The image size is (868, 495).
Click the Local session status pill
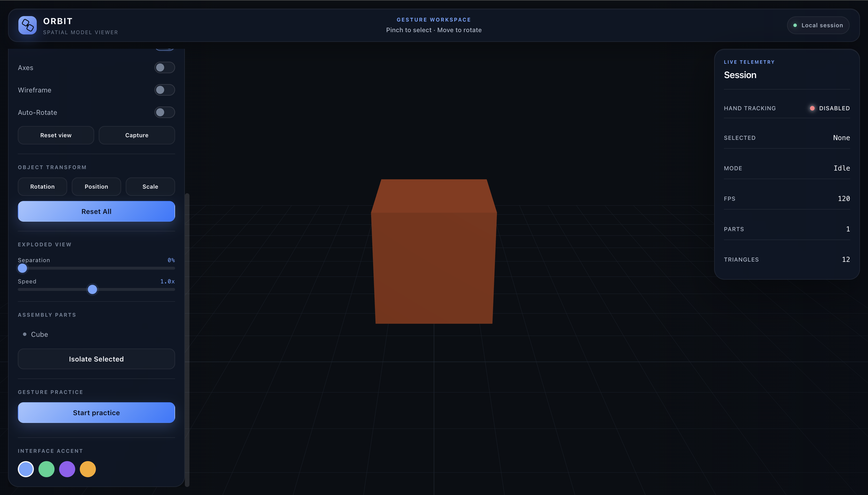[818, 26]
